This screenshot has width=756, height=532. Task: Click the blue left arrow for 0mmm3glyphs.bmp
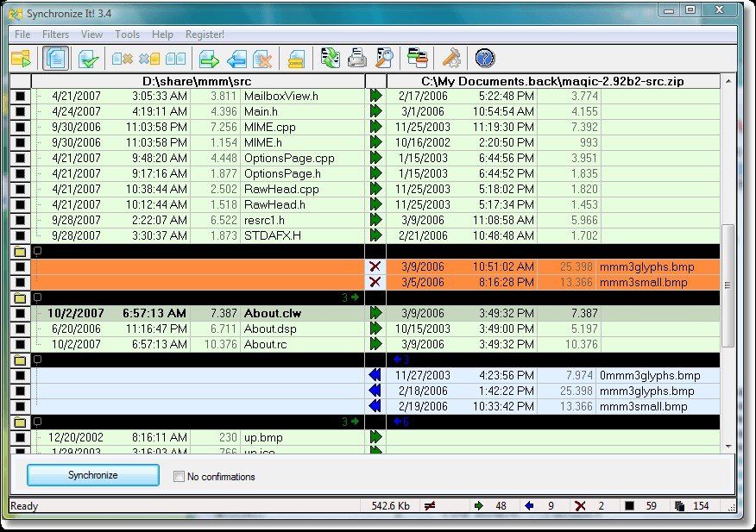click(x=375, y=375)
